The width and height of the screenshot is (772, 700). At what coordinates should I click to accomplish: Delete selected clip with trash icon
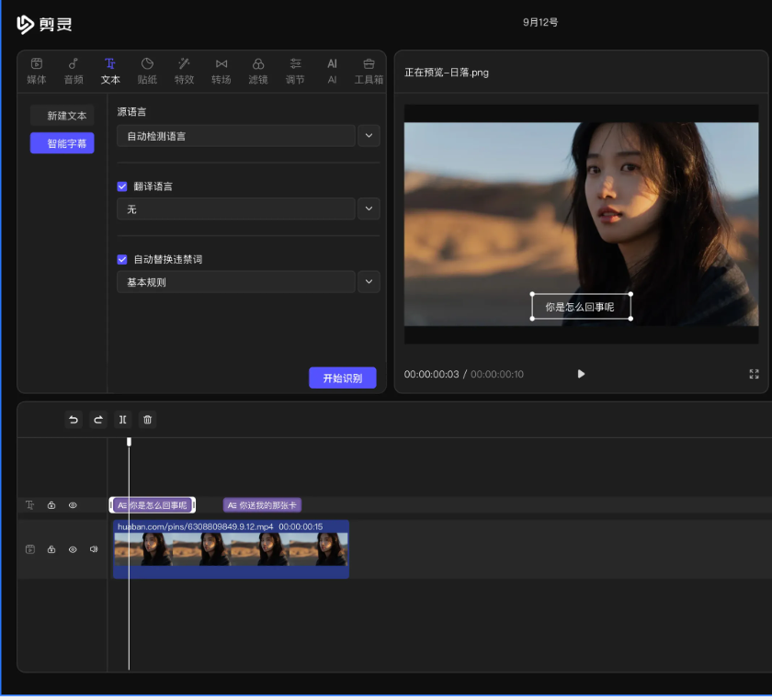[x=148, y=420]
